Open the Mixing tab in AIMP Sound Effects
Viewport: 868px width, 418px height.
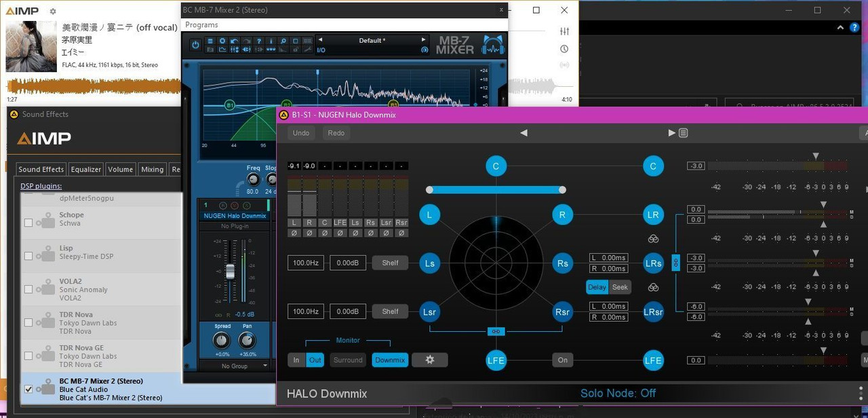click(x=152, y=169)
